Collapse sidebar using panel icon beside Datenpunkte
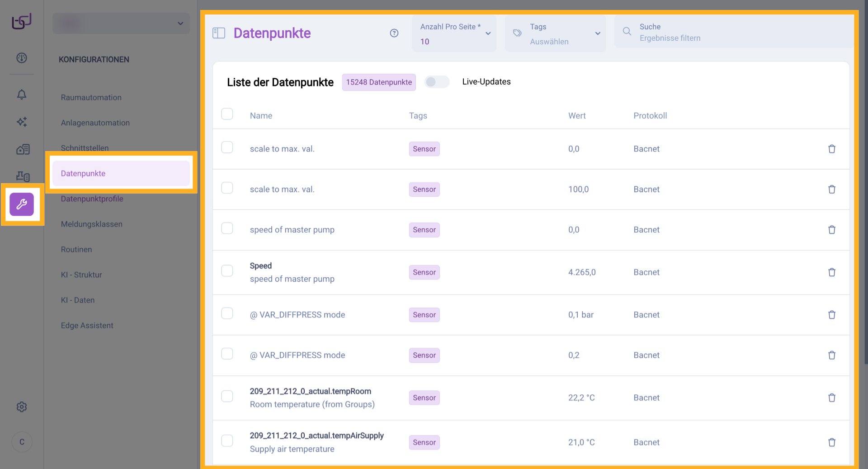868x469 pixels. 219,33
